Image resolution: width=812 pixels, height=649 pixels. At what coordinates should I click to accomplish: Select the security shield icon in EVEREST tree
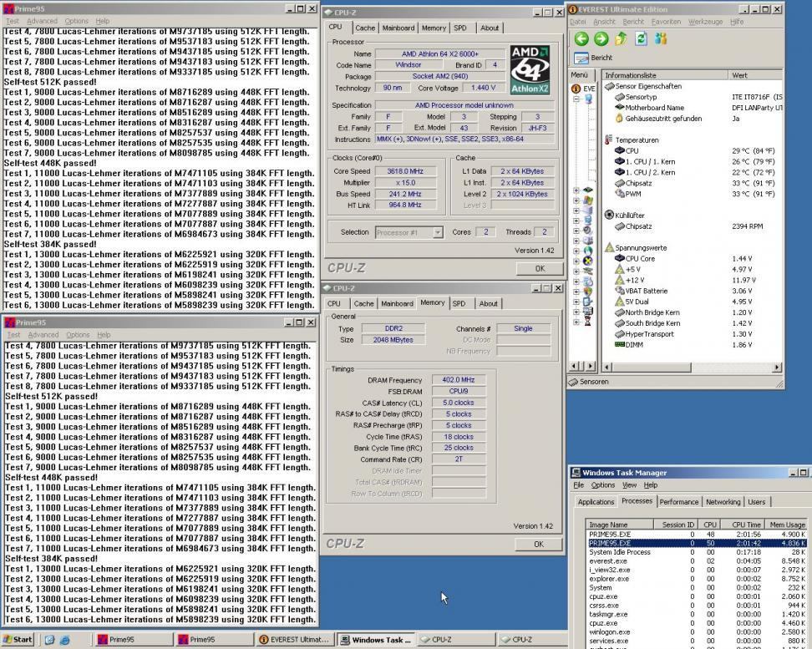(588, 292)
